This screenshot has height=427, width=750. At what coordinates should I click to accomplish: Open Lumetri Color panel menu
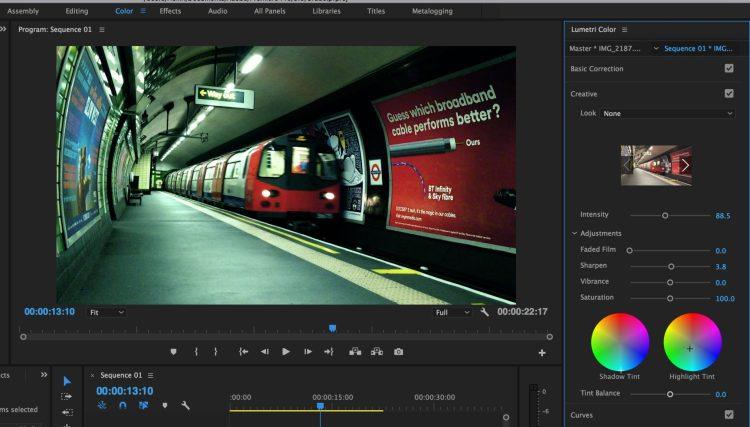624,30
